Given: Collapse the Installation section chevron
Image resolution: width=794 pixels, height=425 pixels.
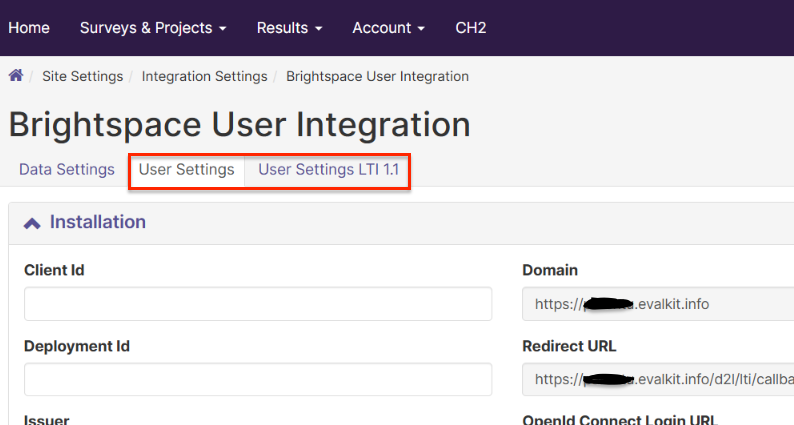Looking at the screenshot, I should point(32,223).
